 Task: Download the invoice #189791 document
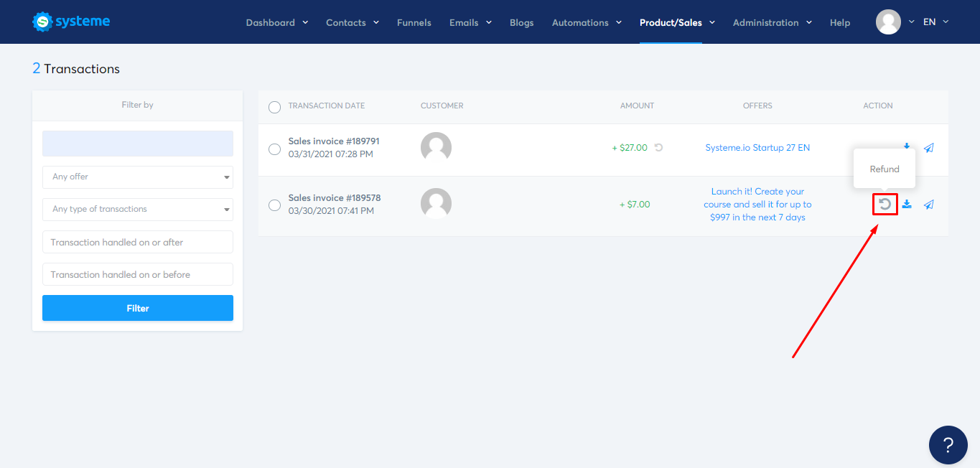[906, 146]
